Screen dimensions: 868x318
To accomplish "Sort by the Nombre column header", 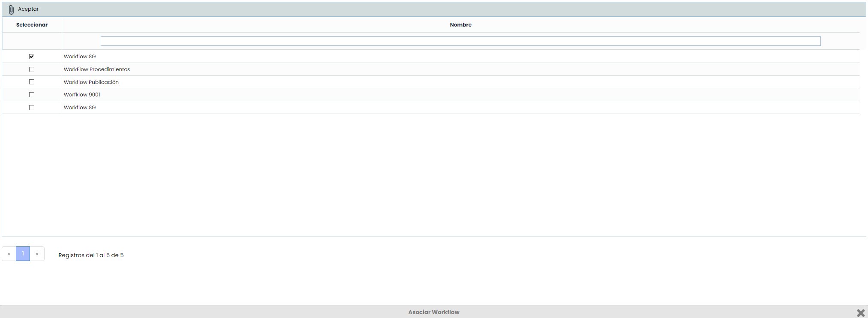I will click(460, 25).
